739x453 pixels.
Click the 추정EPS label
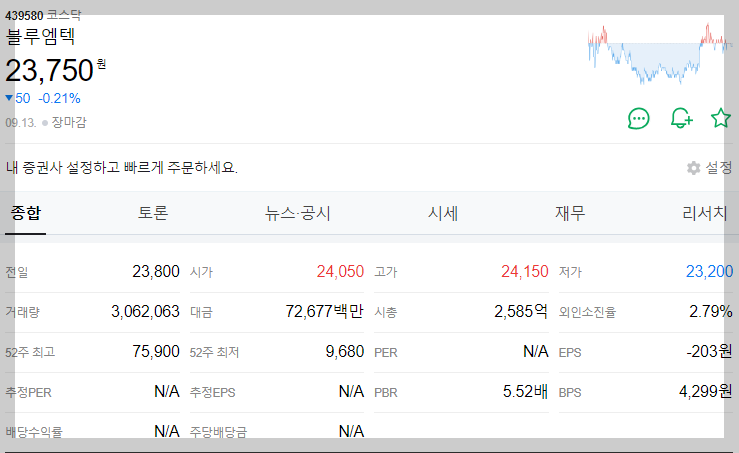pos(213,393)
